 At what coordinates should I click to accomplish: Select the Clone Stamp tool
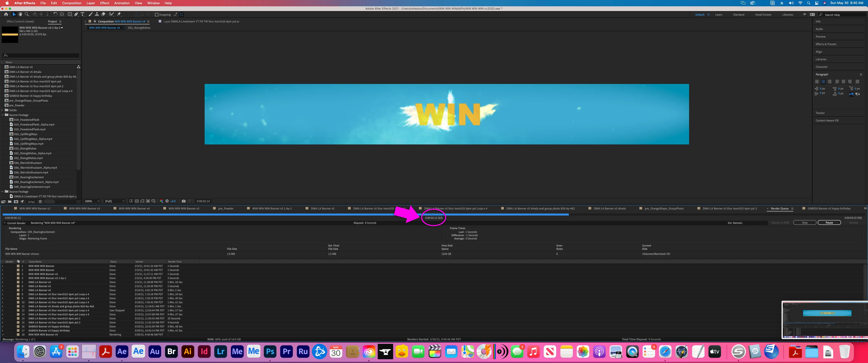pyautogui.click(x=97, y=14)
